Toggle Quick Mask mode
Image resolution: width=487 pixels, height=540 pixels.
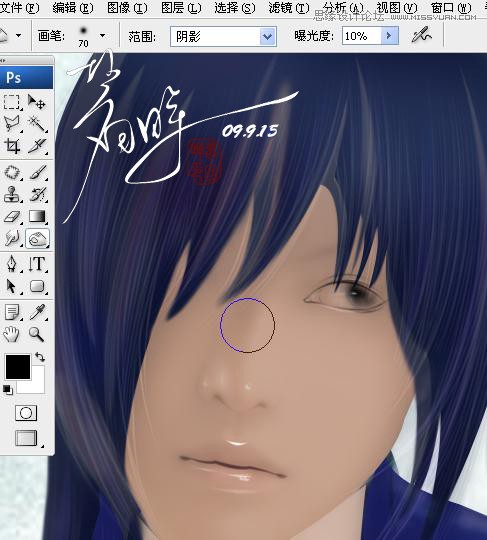pos(26,413)
